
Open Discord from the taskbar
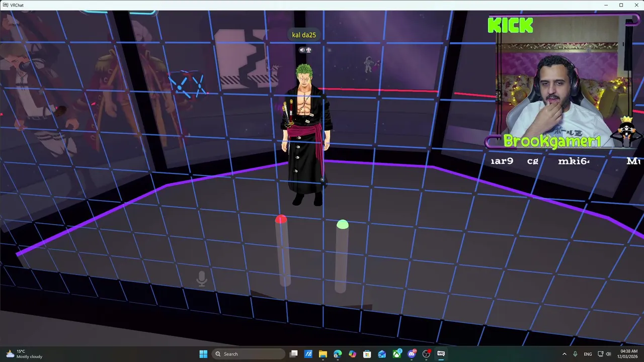412,354
